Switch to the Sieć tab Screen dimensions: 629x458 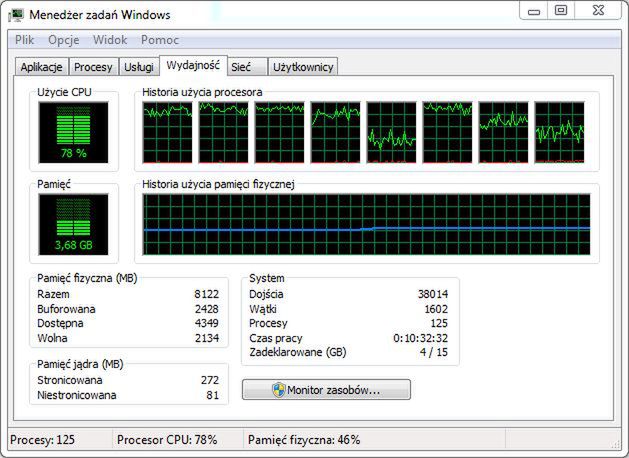click(247, 67)
